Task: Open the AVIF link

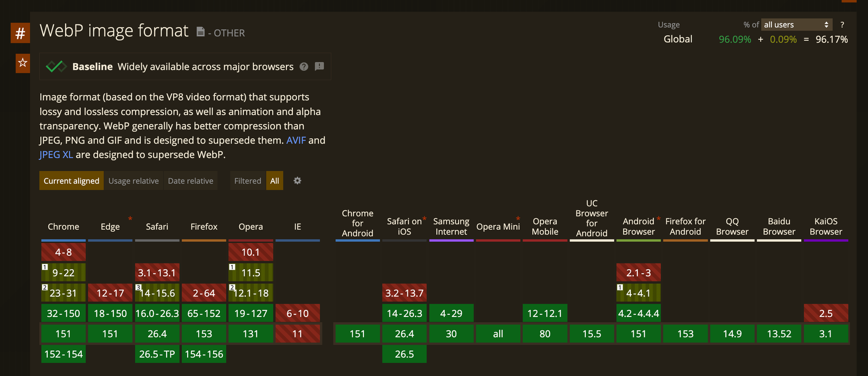Action: click(296, 140)
